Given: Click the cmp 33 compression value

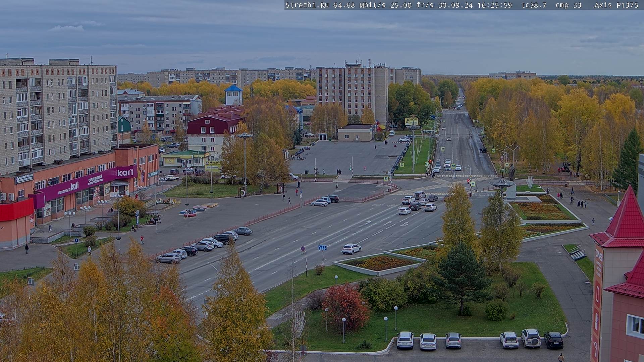Looking at the screenshot, I should 569,5.
